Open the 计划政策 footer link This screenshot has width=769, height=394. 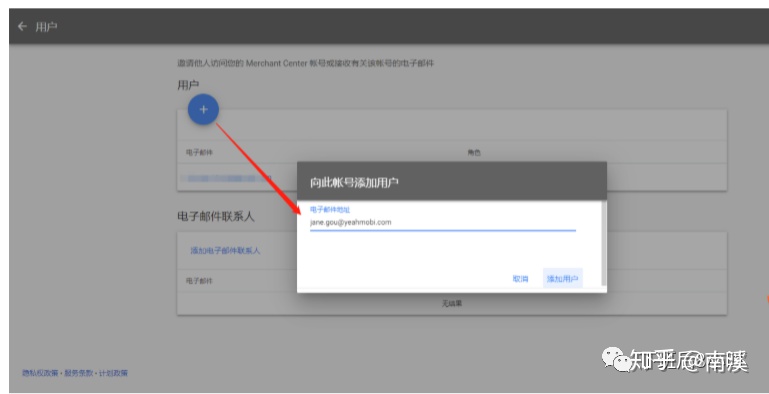tap(113, 373)
